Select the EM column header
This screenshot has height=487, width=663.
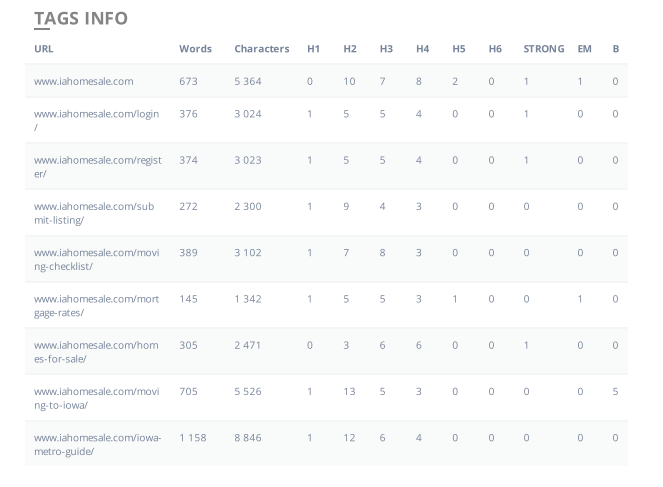pos(584,49)
